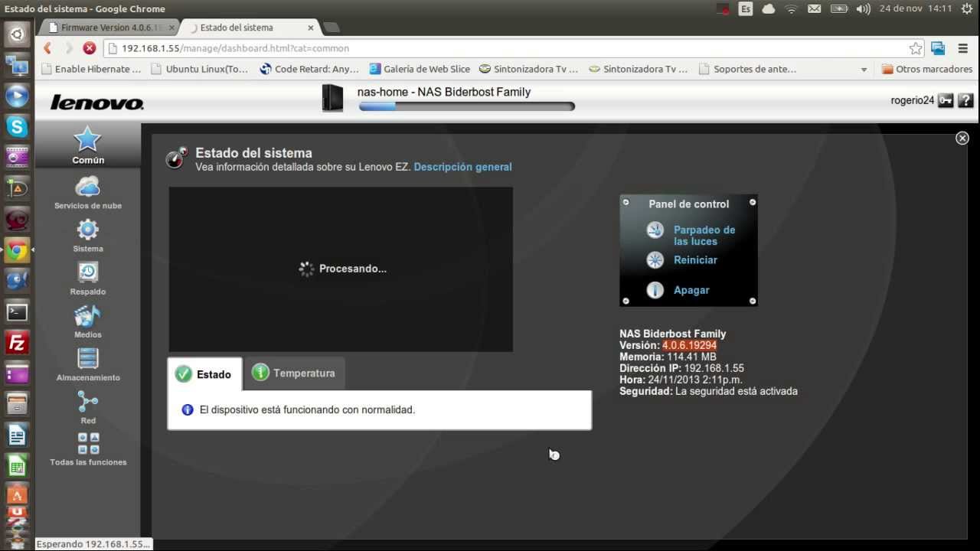
Task: Close the Estado del sistema panel
Action: 962,138
